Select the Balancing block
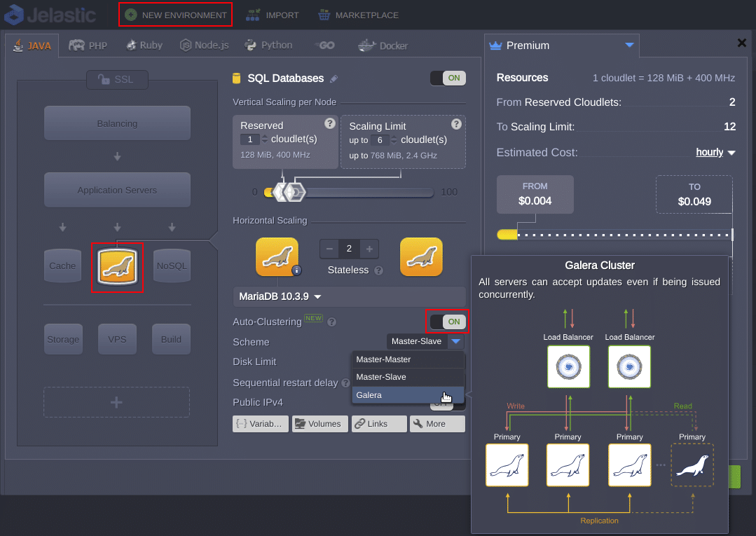Viewport: 756px width, 536px height. point(117,123)
